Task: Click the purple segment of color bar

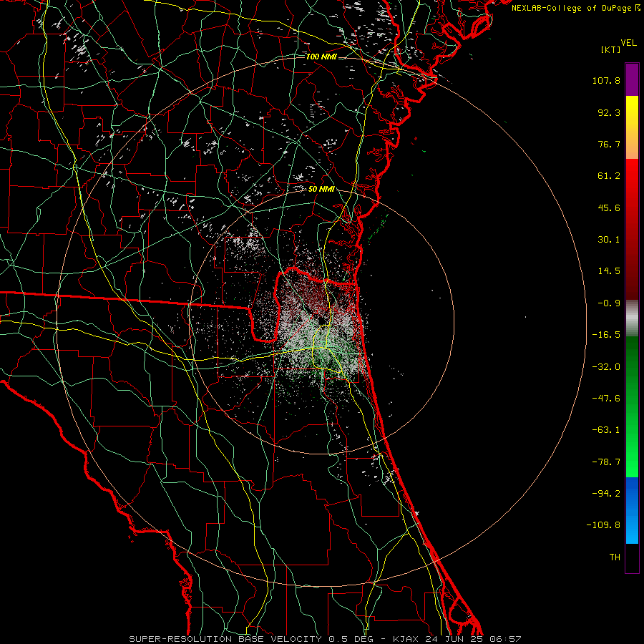Action: [632, 80]
